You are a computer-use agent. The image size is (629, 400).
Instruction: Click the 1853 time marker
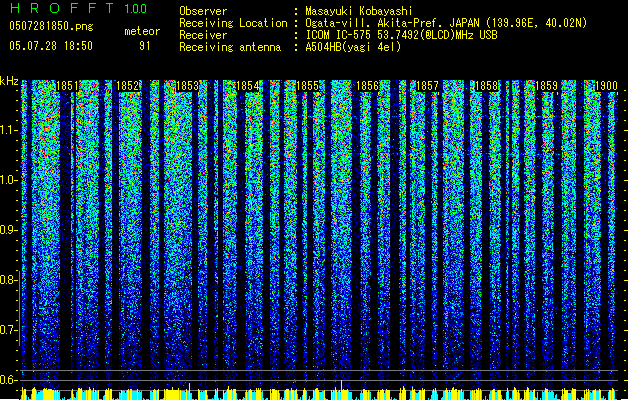click(x=187, y=86)
